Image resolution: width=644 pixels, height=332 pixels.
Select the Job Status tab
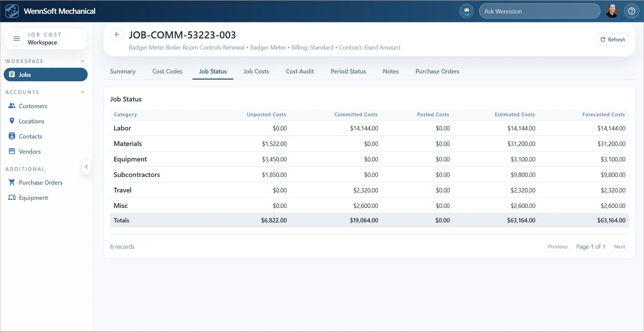(213, 71)
